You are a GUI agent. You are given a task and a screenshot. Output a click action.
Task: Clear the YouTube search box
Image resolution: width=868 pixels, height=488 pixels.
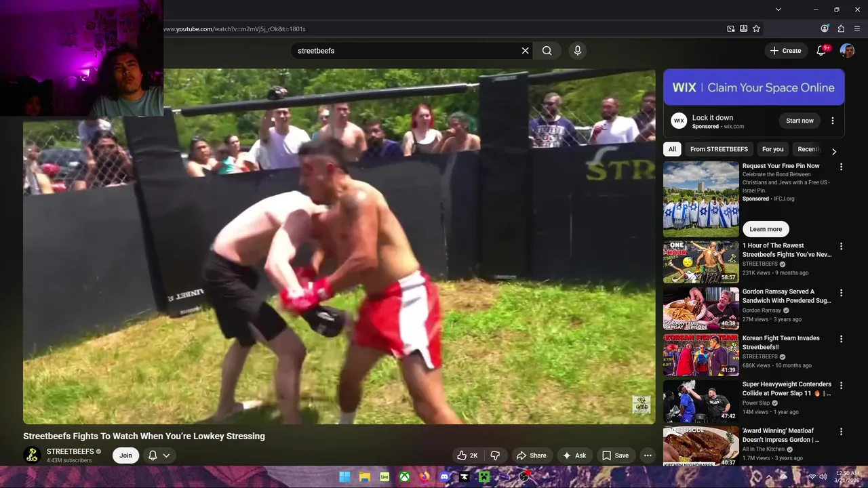coord(525,51)
